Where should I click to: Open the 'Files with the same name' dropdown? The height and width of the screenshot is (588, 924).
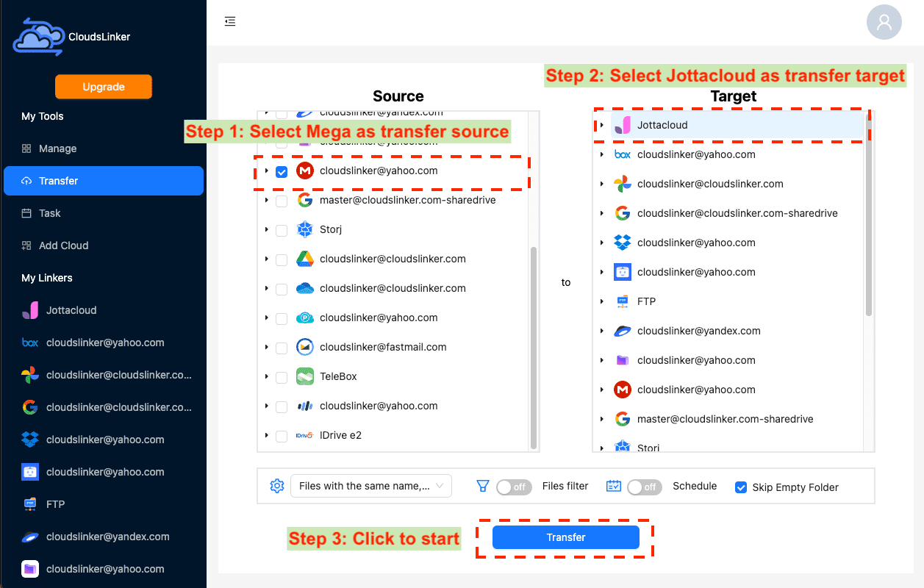[371, 486]
